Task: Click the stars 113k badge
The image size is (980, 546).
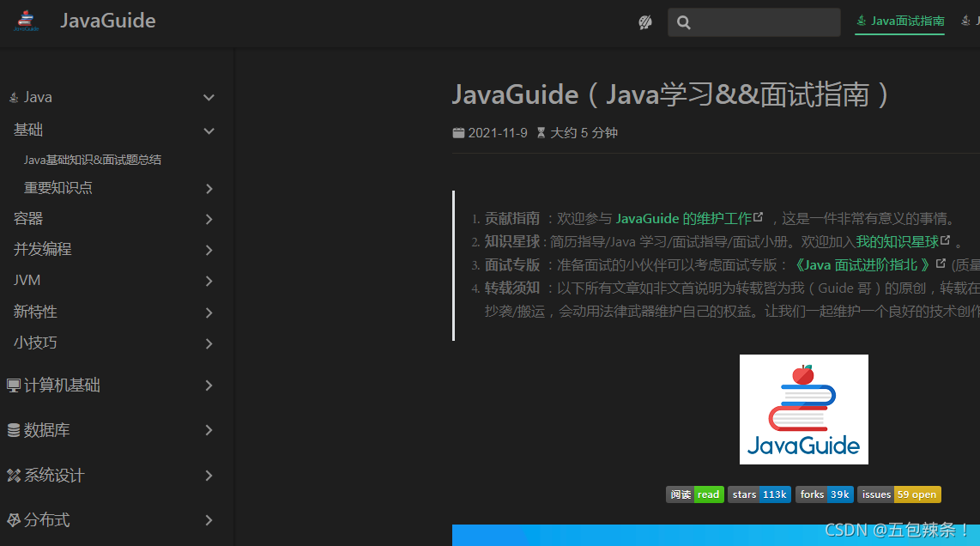Action: (x=759, y=494)
